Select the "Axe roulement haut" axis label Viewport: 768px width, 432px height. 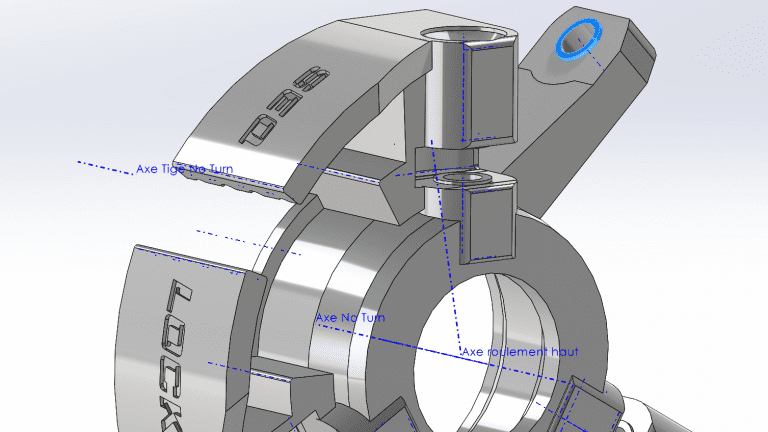pos(519,352)
